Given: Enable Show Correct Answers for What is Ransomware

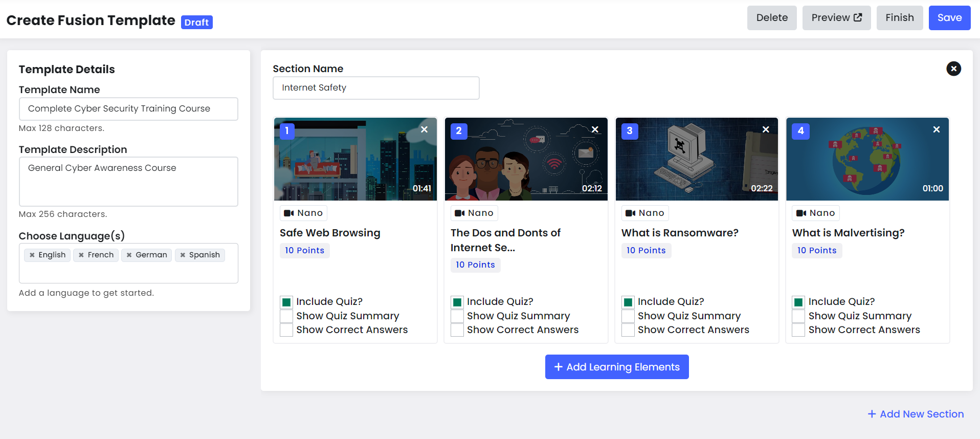Looking at the screenshot, I should (628, 330).
